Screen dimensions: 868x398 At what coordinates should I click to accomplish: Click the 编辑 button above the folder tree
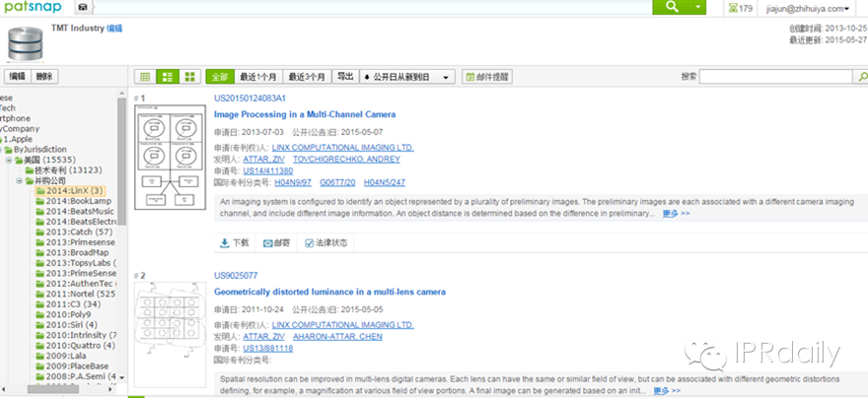[17, 77]
